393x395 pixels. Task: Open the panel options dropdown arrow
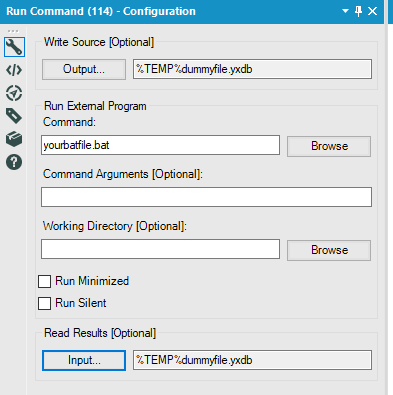[345, 11]
